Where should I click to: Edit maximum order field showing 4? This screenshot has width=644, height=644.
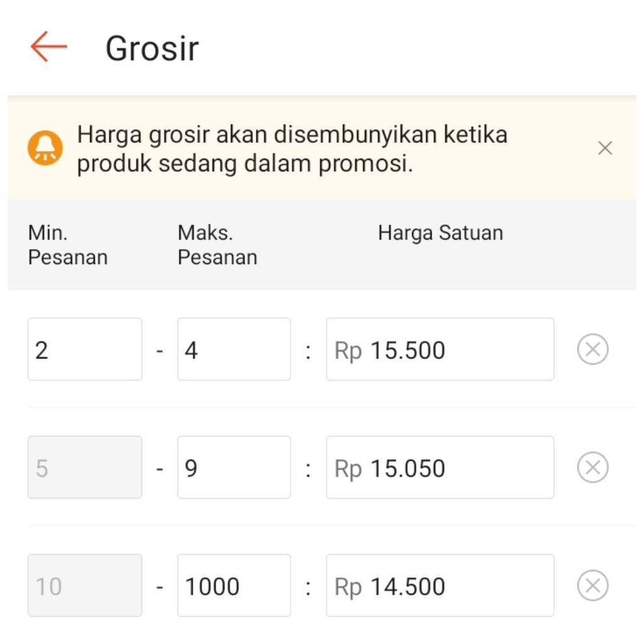click(234, 349)
